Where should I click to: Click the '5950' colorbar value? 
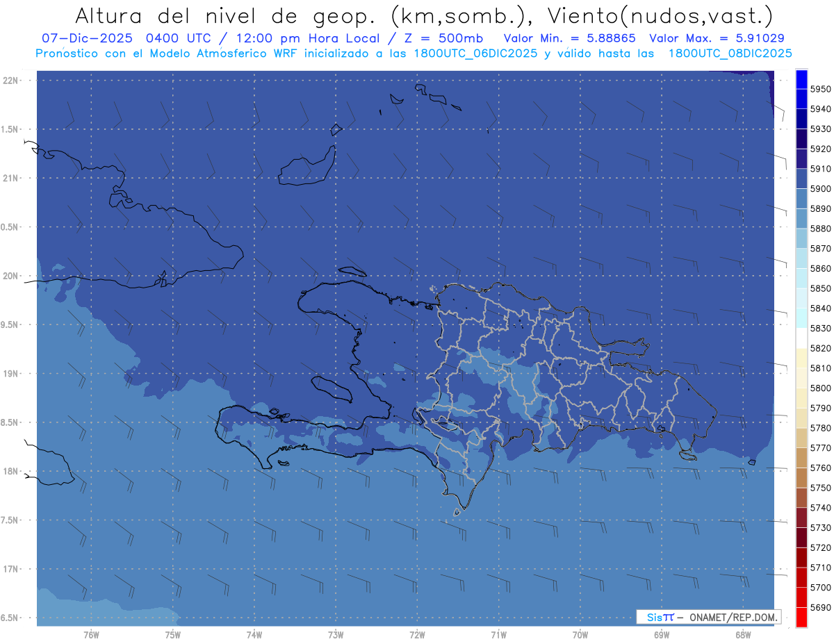point(821,89)
